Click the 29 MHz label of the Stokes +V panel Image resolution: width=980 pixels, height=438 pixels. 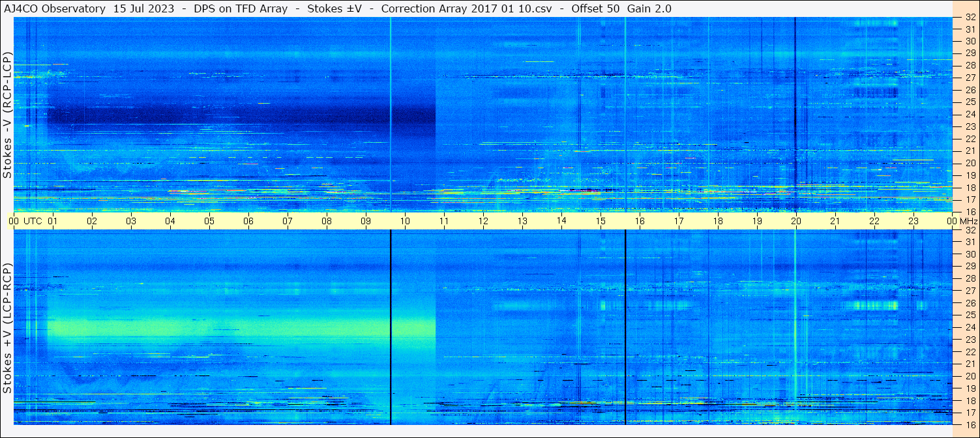point(970,266)
